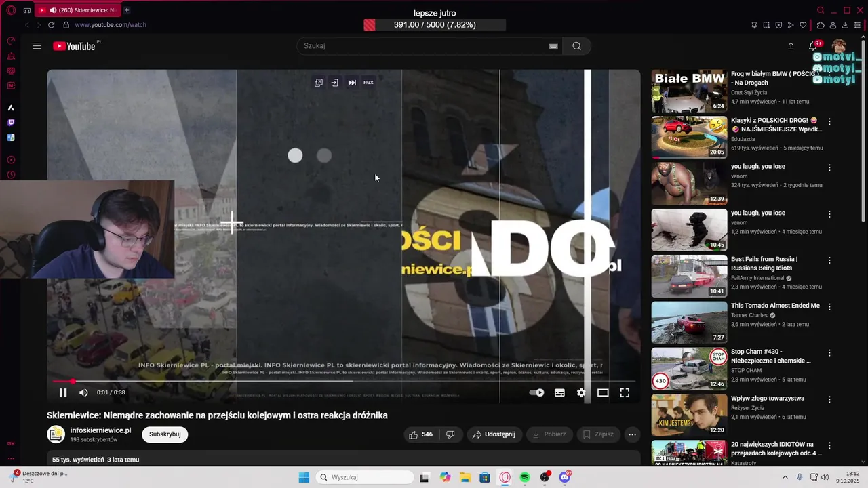
Task: Open Opera extensions cube icon
Action: click(821, 25)
